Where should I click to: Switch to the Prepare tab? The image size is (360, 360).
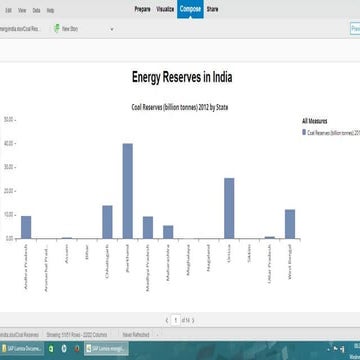click(142, 9)
